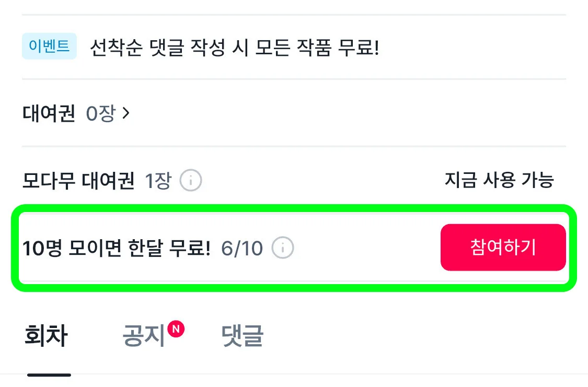
Task: Click the 1장 ticket count
Action: [x=158, y=181]
